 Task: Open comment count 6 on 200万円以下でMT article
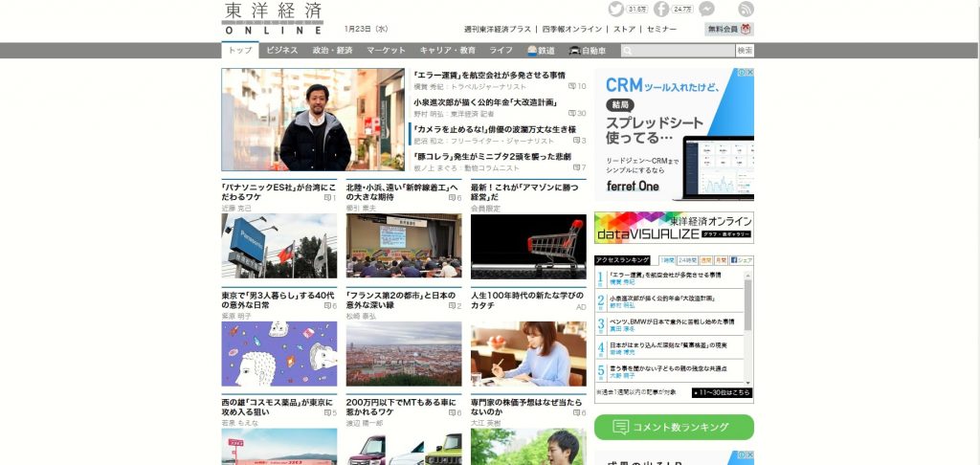pos(455,413)
